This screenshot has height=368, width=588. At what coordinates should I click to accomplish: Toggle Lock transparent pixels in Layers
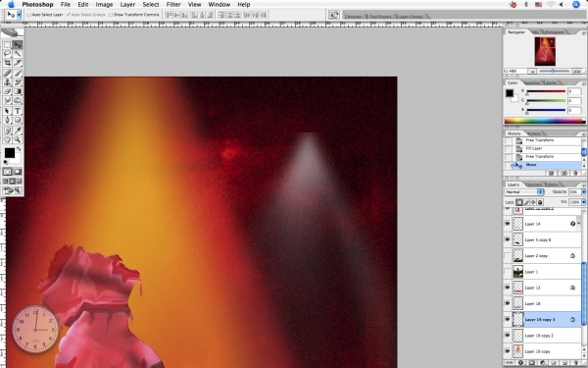(x=519, y=202)
